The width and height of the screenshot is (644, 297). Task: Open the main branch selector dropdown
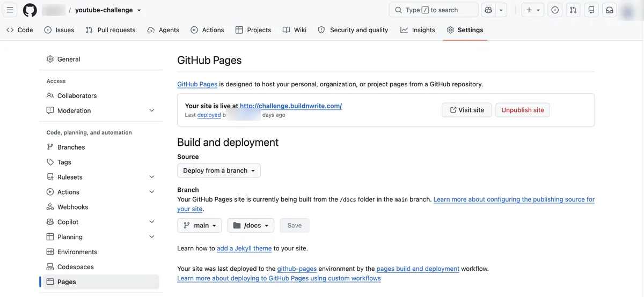click(200, 225)
